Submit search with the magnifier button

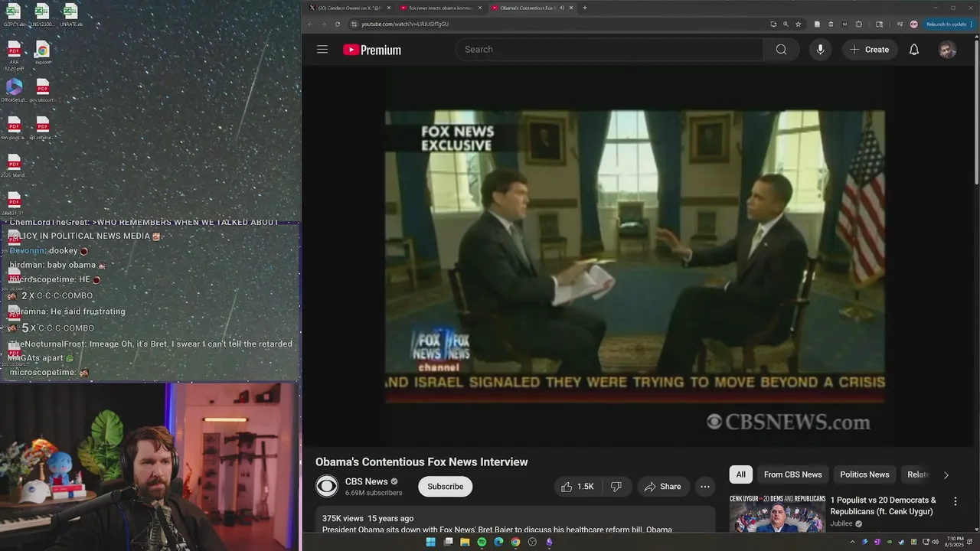(781, 50)
